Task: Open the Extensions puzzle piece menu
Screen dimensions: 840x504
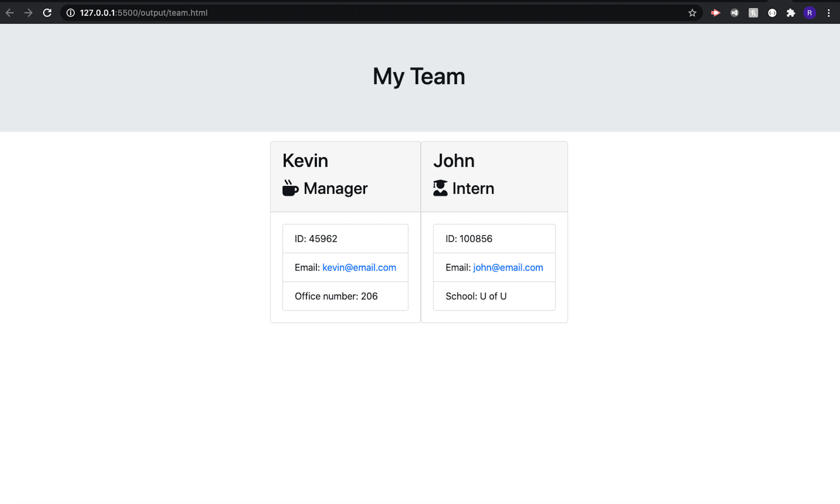Action: [791, 13]
